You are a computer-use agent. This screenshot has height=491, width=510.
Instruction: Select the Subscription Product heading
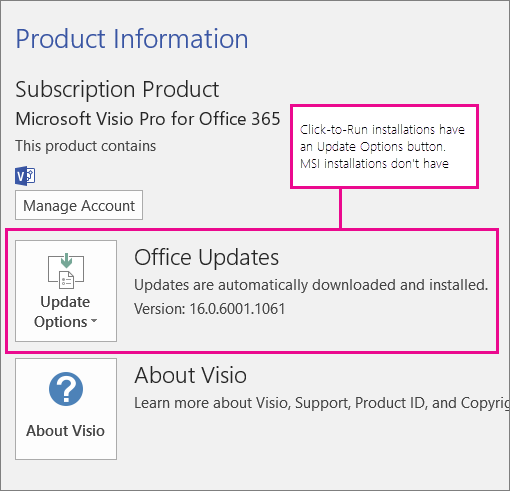117,90
